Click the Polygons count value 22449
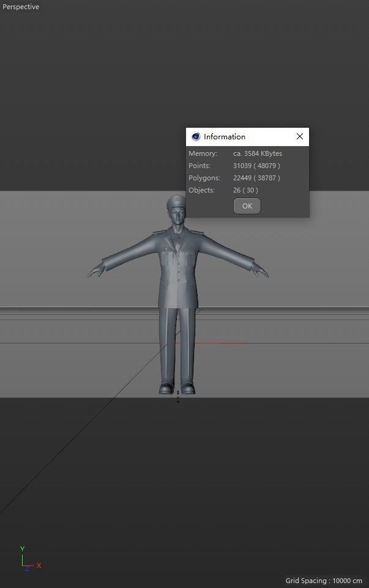Screen dimensions: 369x588 pyautogui.click(x=243, y=178)
